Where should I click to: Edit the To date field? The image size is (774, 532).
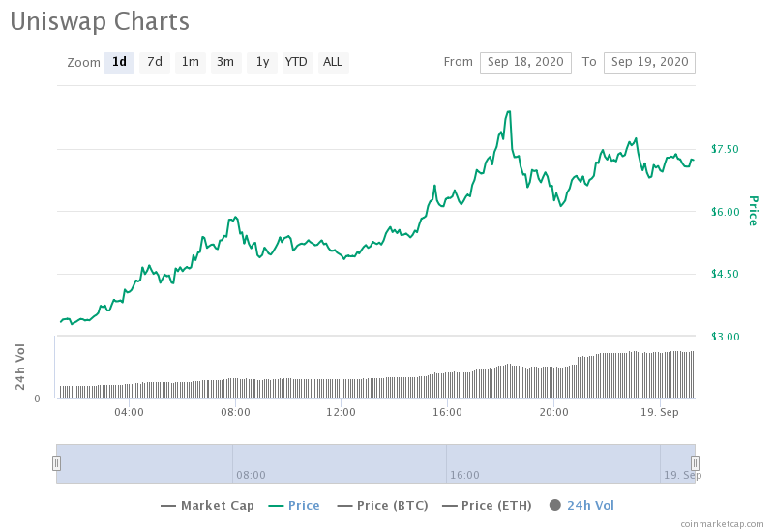click(x=649, y=63)
